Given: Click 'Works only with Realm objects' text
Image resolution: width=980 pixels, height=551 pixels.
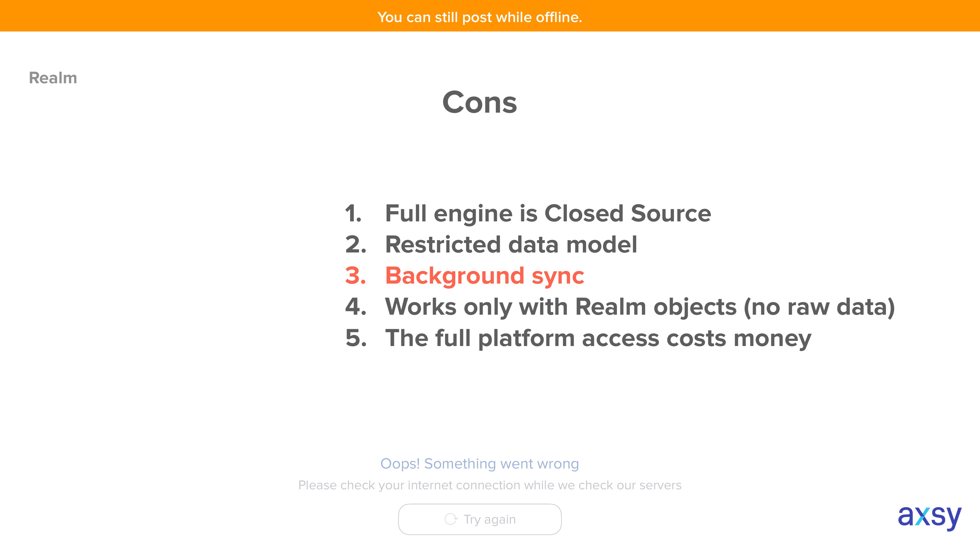Looking at the screenshot, I should click(x=561, y=308).
